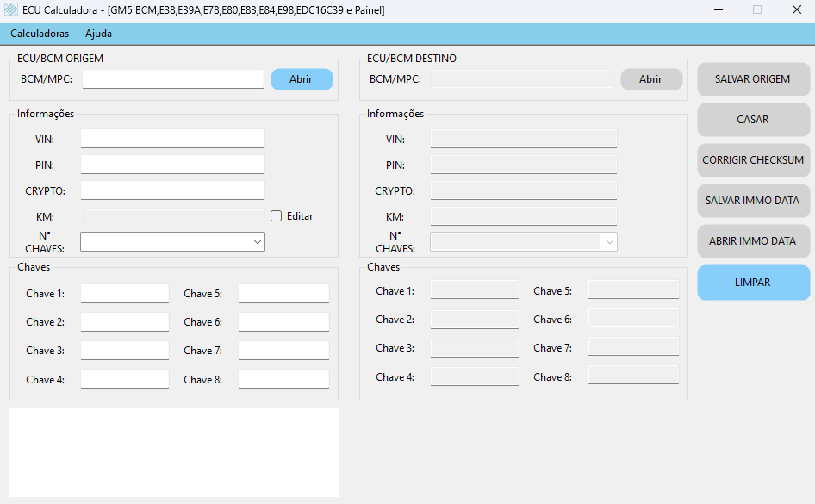The height and width of the screenshot is (504, 815).
Task: Enable the Editar checkbox next to KM
Action: (277, 216)
